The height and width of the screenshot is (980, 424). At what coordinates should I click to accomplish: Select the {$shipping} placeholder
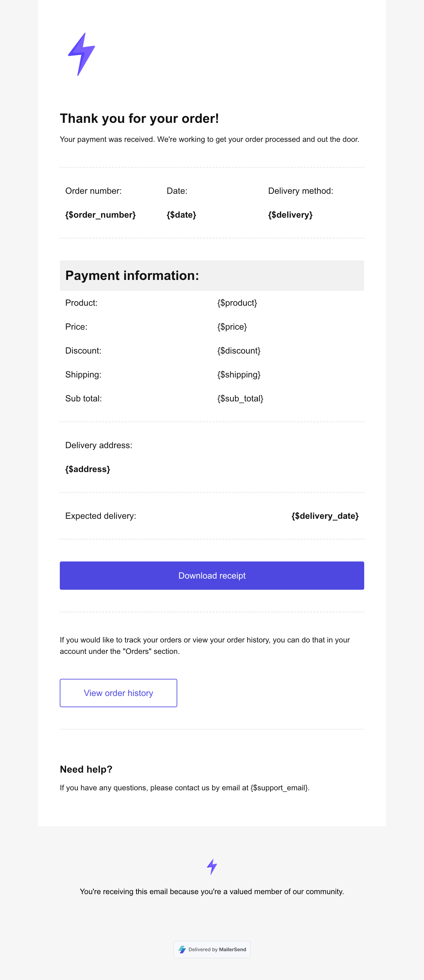click(239, 375)
